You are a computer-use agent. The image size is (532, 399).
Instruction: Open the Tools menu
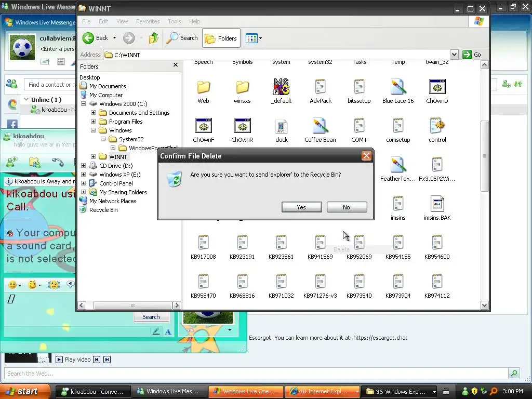point(175,21)
